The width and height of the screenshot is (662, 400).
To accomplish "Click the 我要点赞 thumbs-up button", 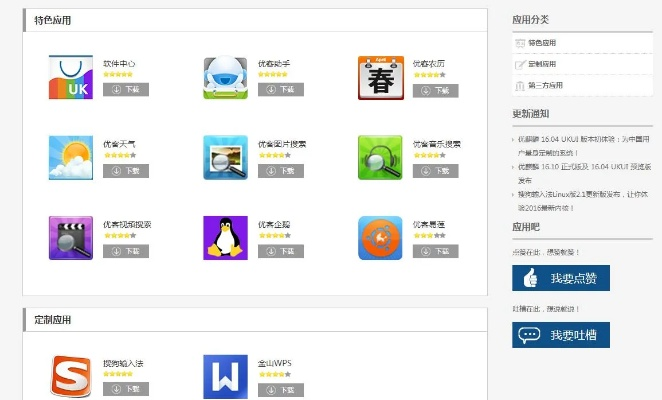I will click(x=561, y=278).
